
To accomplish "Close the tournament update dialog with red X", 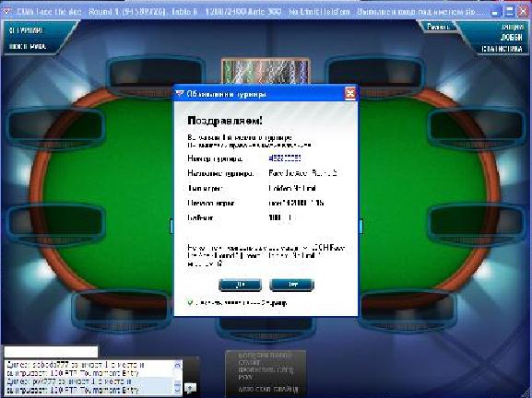I will pos(350,93).
